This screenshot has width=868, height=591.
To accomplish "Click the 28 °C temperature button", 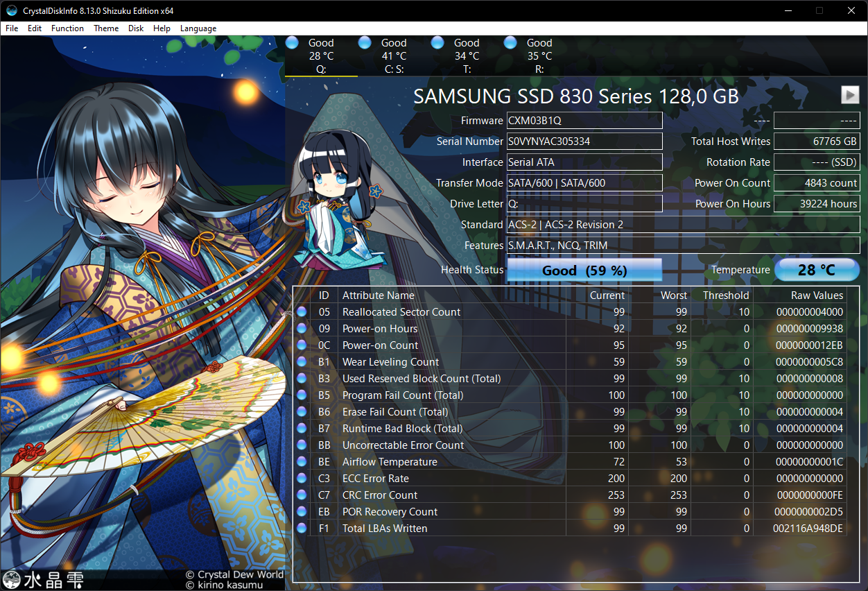I will pyautogui.click(x=817, y=271).
